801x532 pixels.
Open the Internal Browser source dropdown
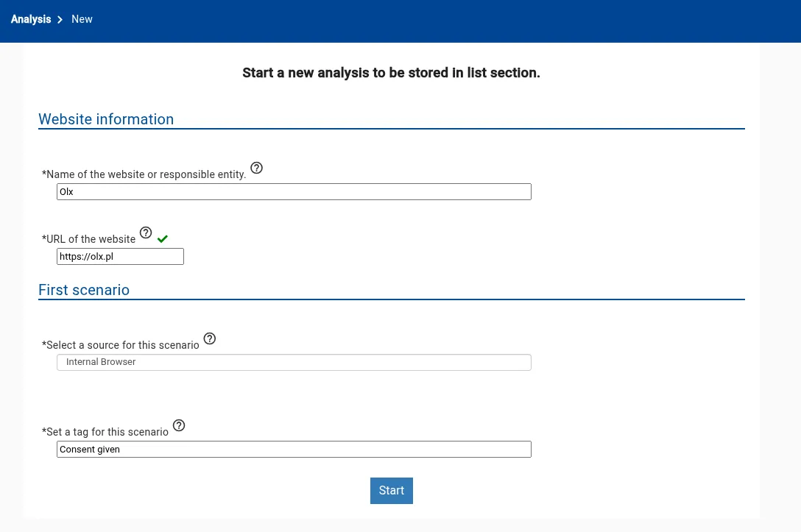(x=294, y=362)
